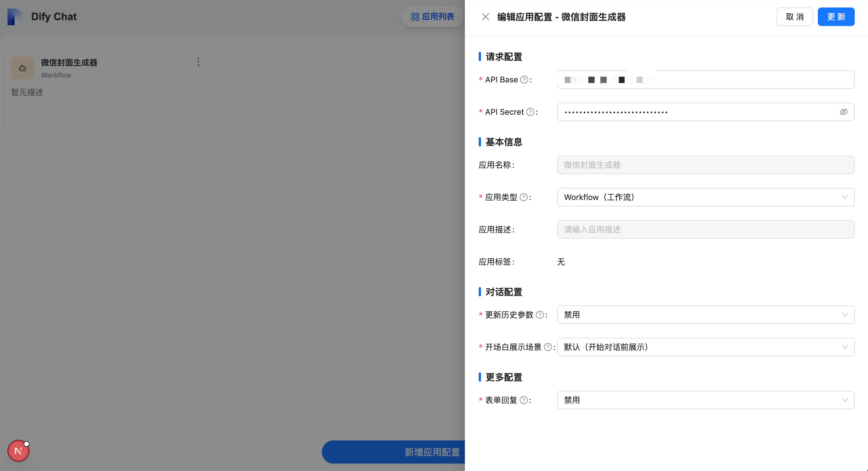Open the 表单回复 dropdown

tap(706, 400)
